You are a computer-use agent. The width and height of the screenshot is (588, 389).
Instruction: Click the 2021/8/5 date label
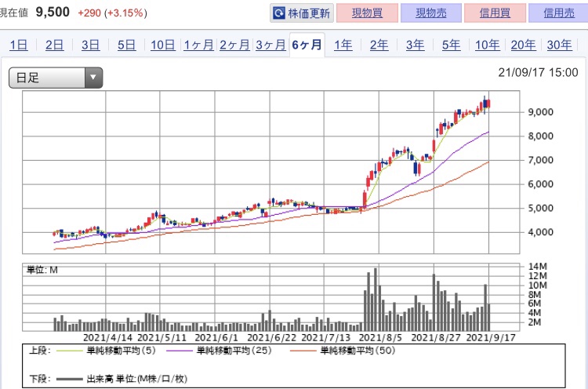[x=380, y=337]
